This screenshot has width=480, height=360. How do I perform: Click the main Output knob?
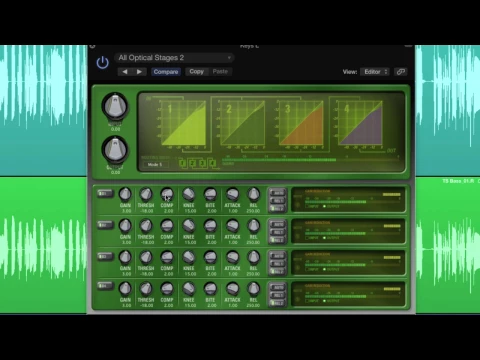(115, 150)
